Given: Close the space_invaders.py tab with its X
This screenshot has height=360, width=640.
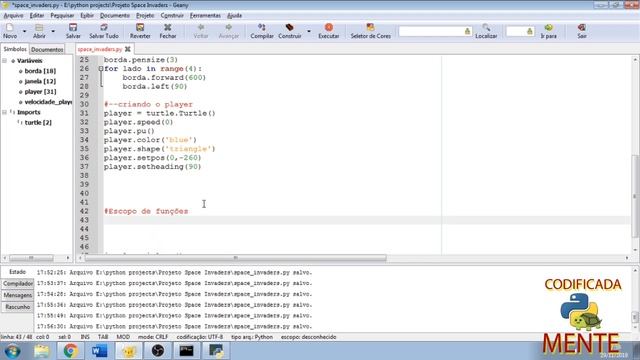Looking at the screenshot, I should (128, 49).
